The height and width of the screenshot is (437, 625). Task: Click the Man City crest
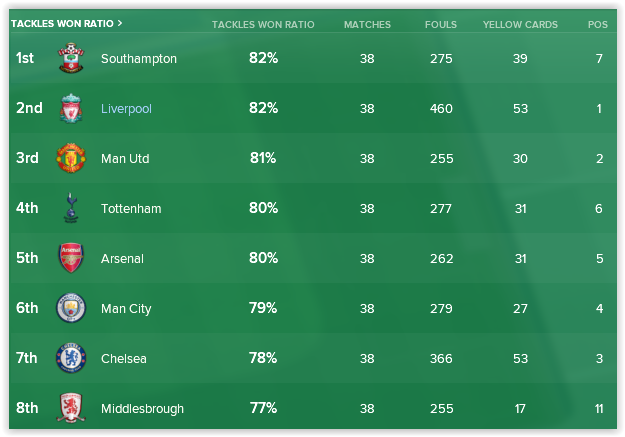click(70, 309)
